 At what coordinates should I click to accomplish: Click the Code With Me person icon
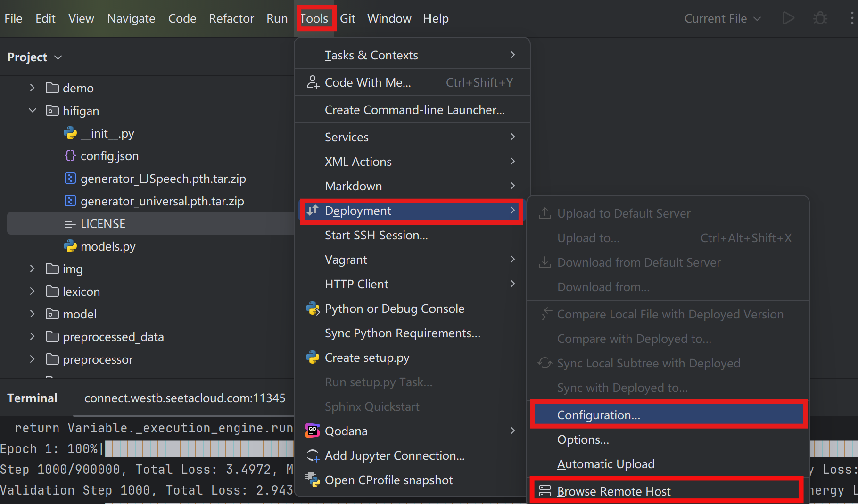[x=313, y=82]
